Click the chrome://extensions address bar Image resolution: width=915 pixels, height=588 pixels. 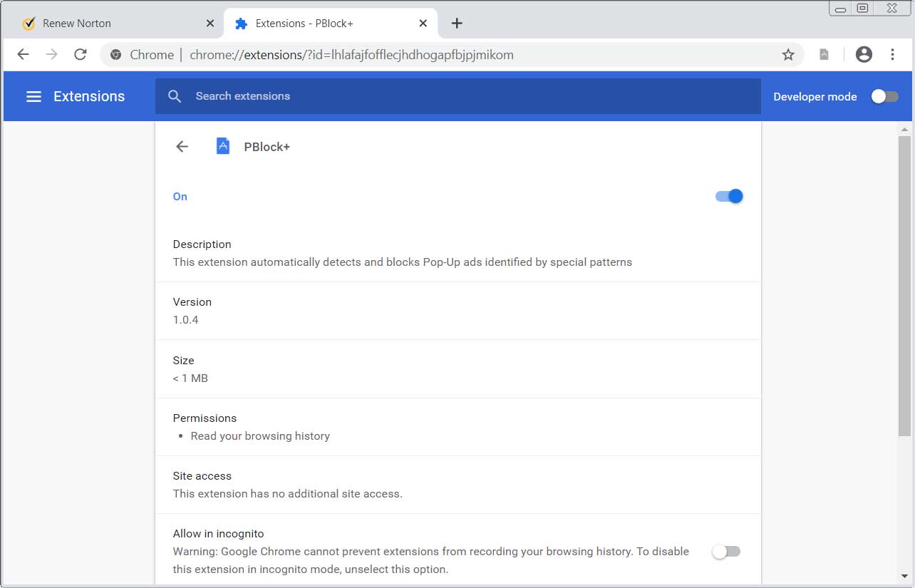click(428, 54)
